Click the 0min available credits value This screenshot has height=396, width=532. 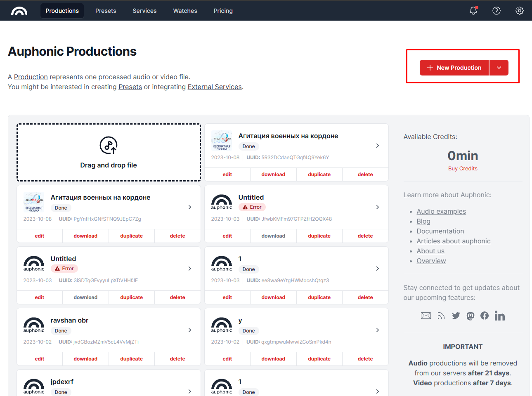coord(463,156)
